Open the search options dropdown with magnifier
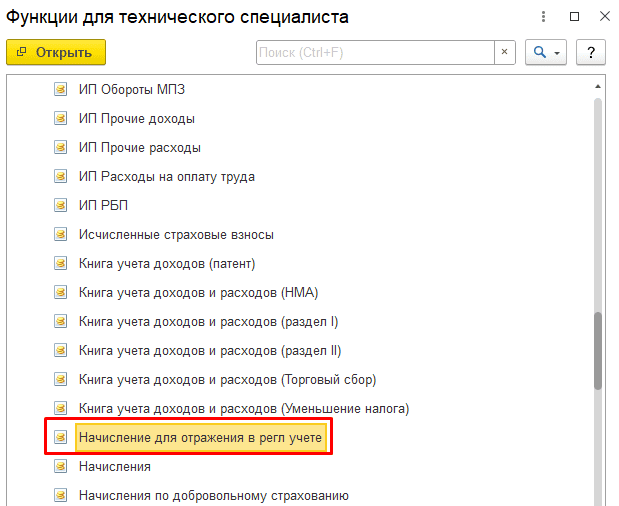Image resolution: width=619 pixels, height=506 pixels. click(x=547, y=52)
